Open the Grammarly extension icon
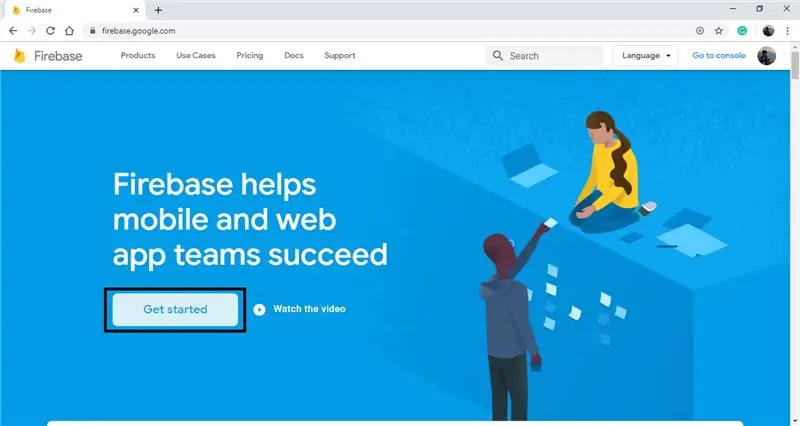 742,31
